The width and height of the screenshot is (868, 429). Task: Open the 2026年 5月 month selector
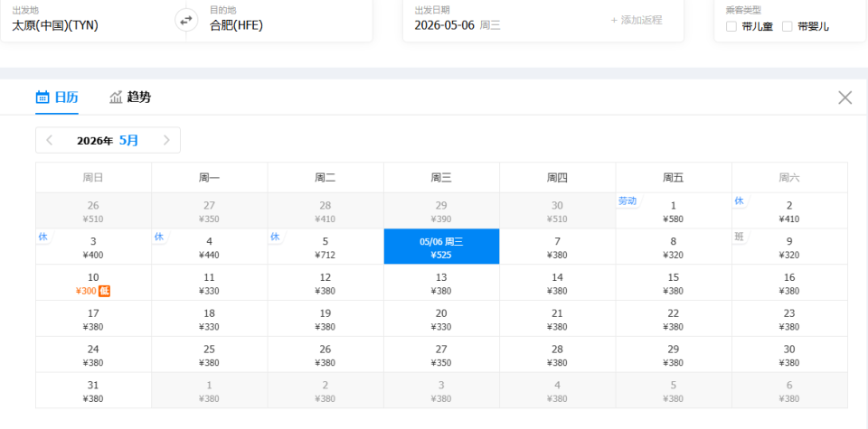pos(108,140)
